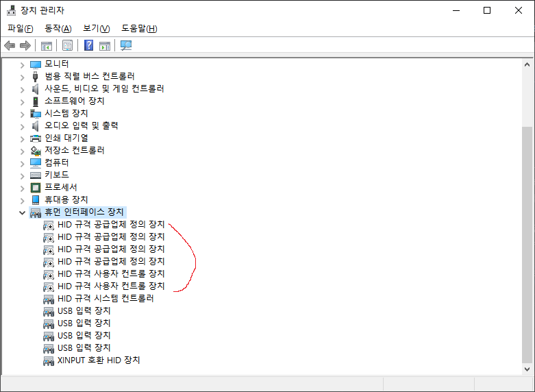Open the blue question mark help icon
This screenshot has width=535, height=392.
click(89, 45)
